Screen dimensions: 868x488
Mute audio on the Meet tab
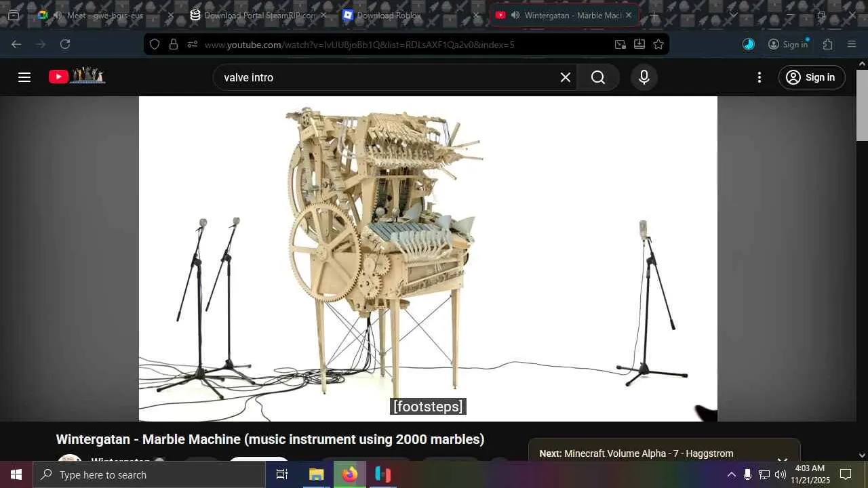coord(58,15)
